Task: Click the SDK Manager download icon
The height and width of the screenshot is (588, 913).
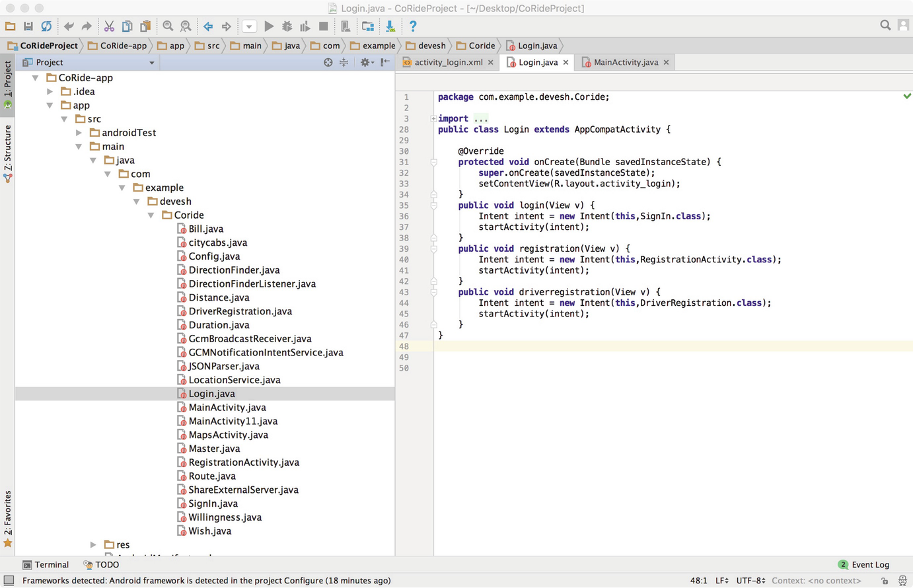Action: (x=390, y=26)
